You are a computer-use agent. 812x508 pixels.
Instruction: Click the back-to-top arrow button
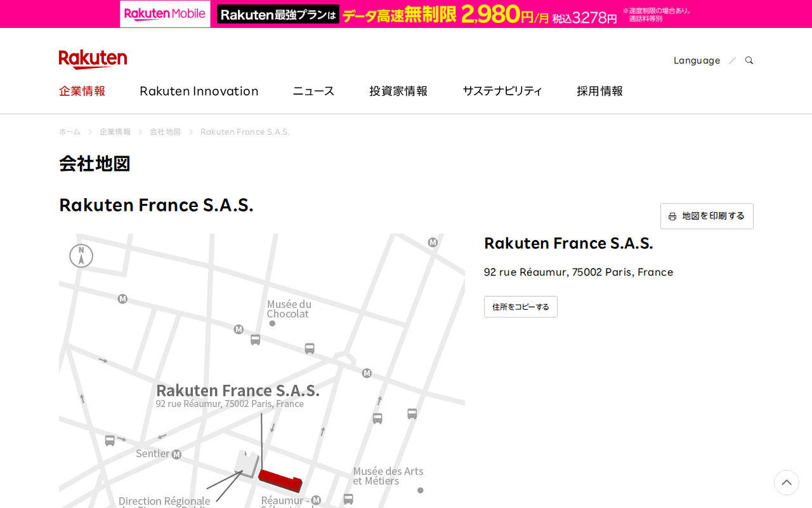(x=786, y=483)
